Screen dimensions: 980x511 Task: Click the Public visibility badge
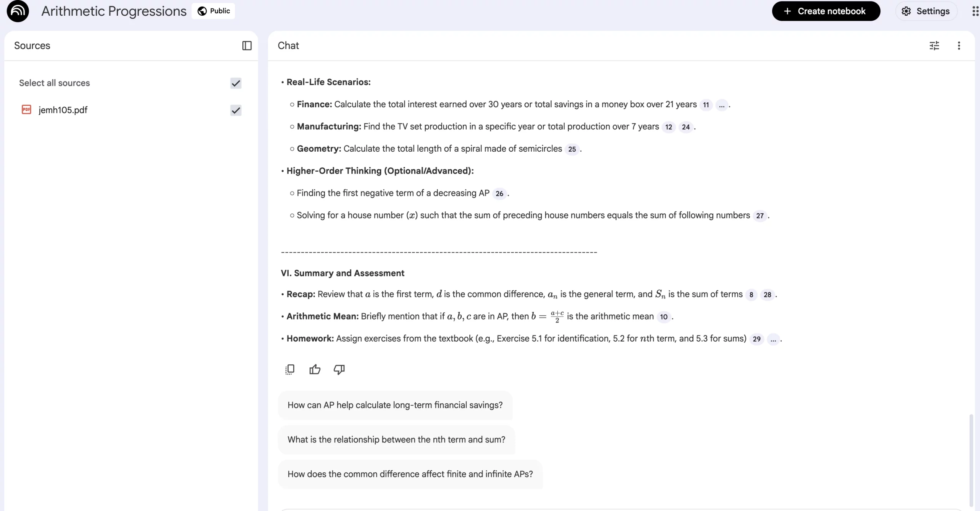213,11
